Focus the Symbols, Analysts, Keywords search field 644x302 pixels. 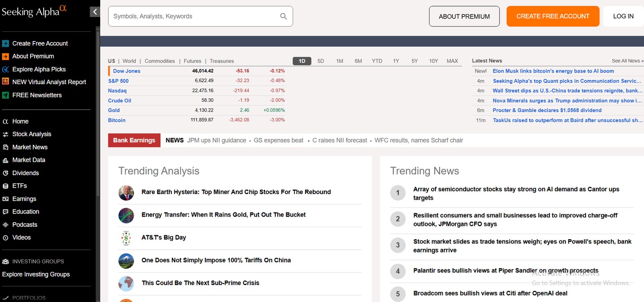200,17
